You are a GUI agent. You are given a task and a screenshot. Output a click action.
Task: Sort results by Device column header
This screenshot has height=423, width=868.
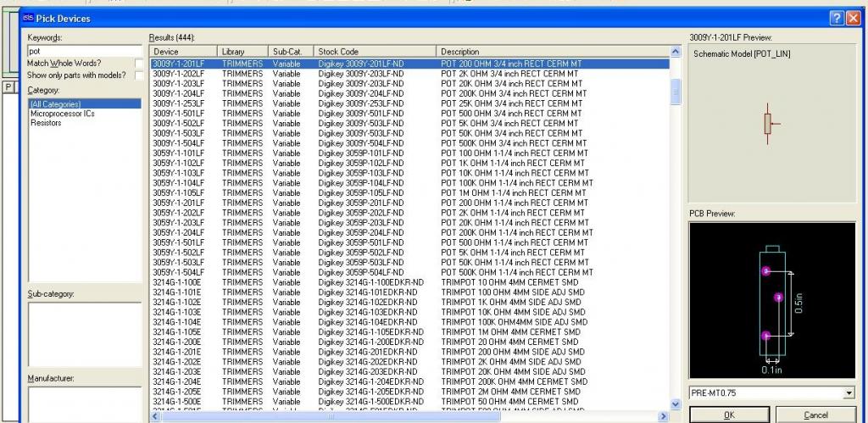(x=183, y=52)
